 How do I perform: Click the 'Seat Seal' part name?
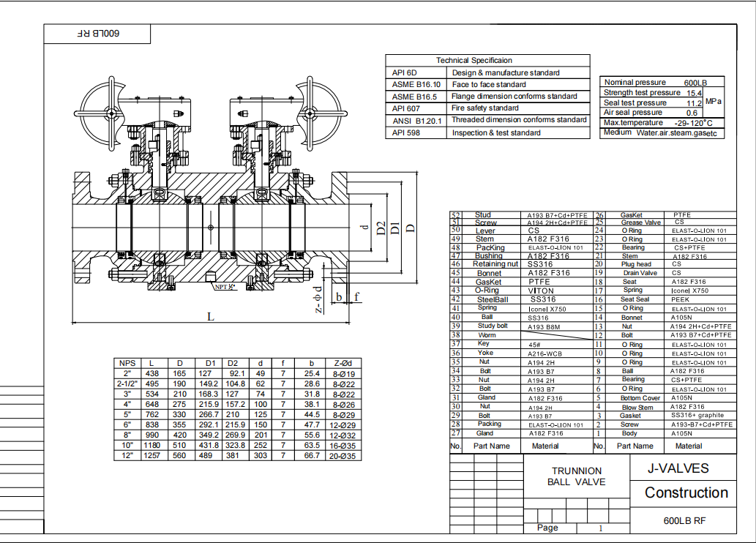pos(635,299)
